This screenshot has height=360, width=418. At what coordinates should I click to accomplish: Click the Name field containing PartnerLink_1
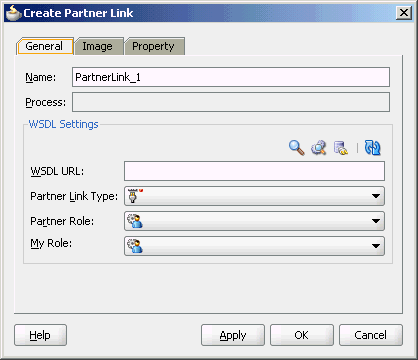231,77
